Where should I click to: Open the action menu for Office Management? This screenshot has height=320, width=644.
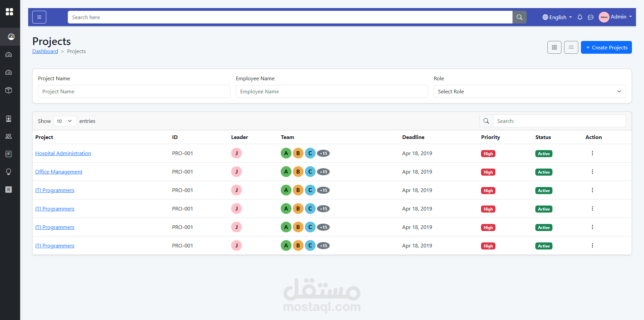pyautogui.click(x=592, y=172)
